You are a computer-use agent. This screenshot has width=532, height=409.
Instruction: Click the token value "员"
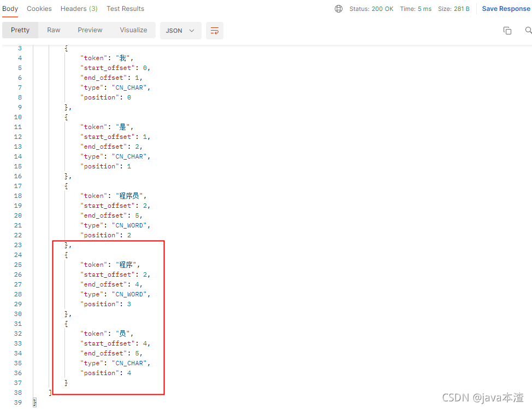point(122,334)
